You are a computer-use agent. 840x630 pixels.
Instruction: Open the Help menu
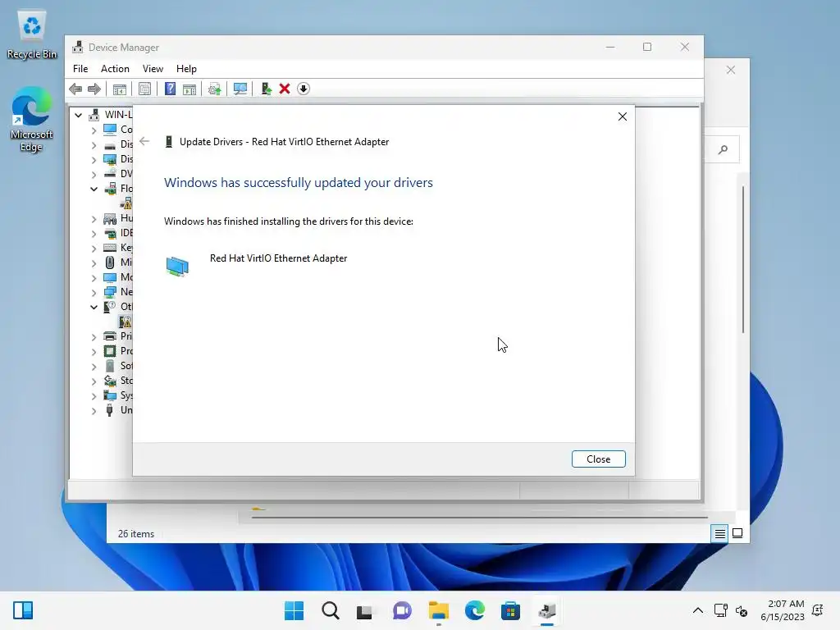186,69
